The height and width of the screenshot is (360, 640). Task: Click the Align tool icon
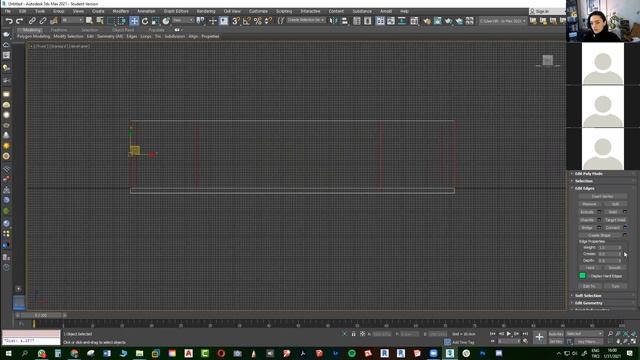pos(344,21)
